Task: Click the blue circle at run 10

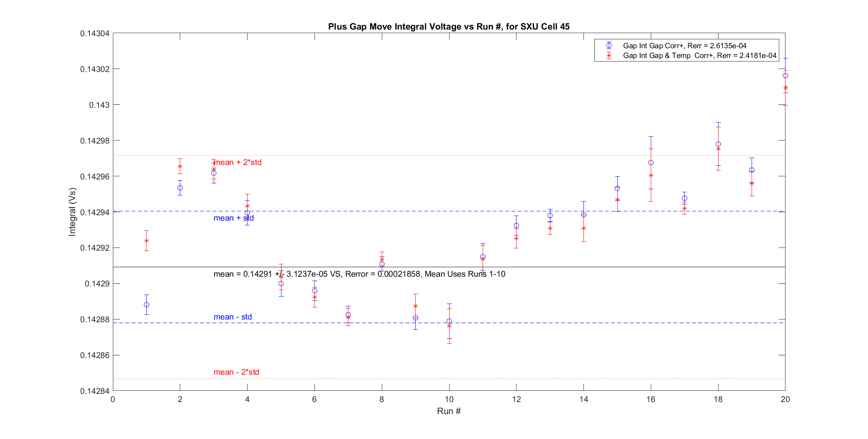Action: pyautogui.click(x=449, y=321)
